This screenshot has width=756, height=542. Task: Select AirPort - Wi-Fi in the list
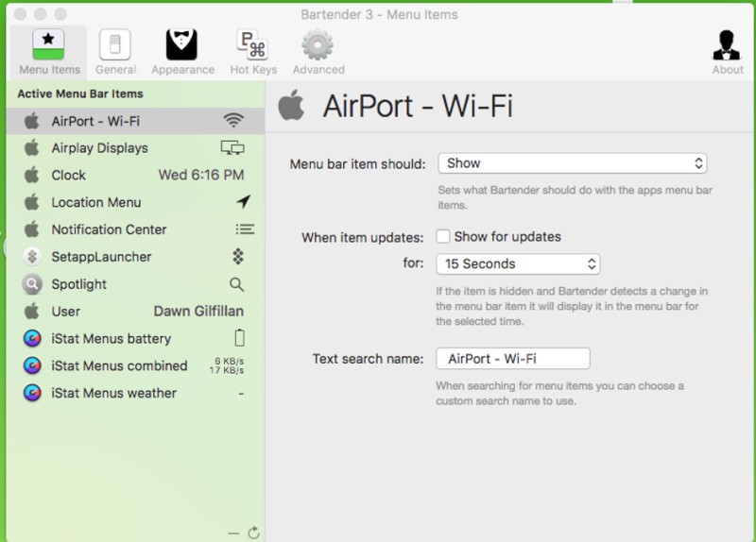pos(136,121)
